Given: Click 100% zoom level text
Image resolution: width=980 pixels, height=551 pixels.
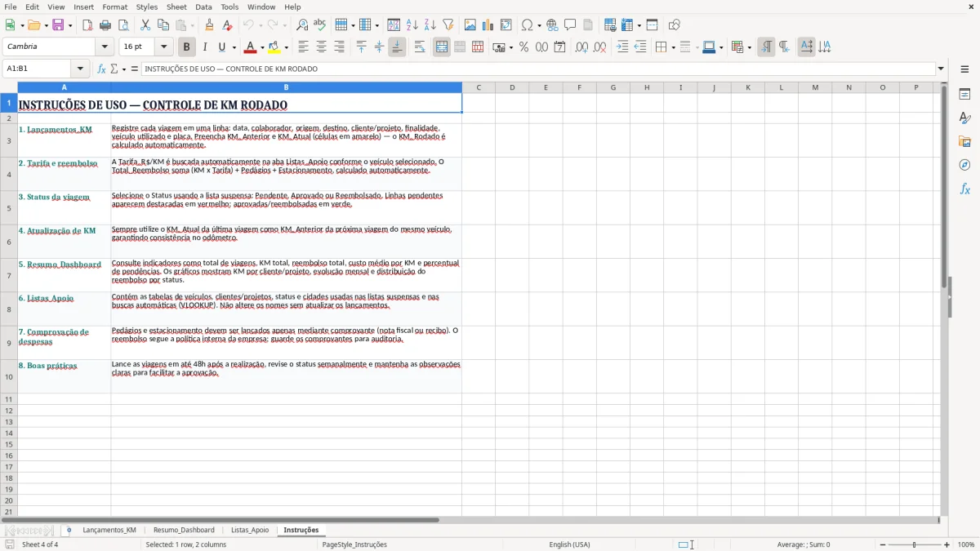Looking at the screenshot, I should coord(966,544).
